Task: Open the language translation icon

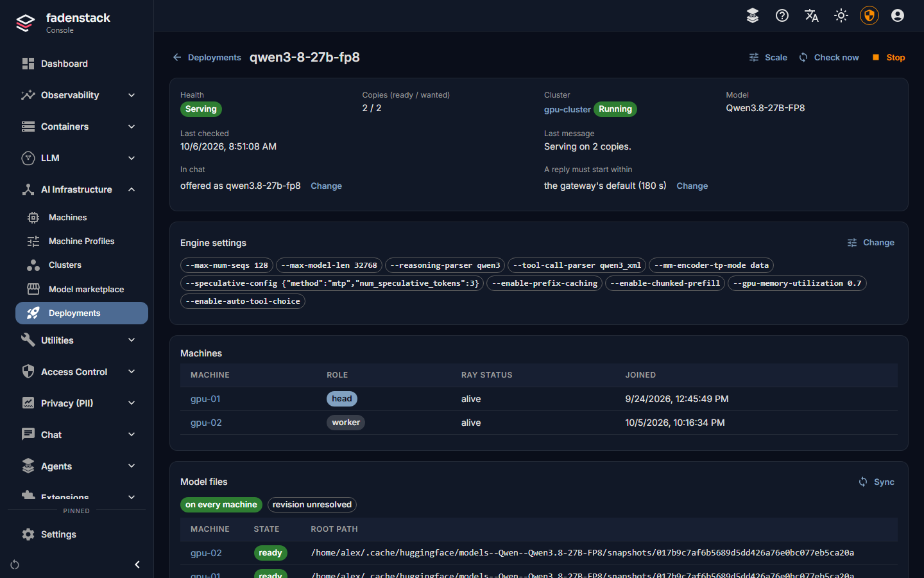Action: (812, 15)
